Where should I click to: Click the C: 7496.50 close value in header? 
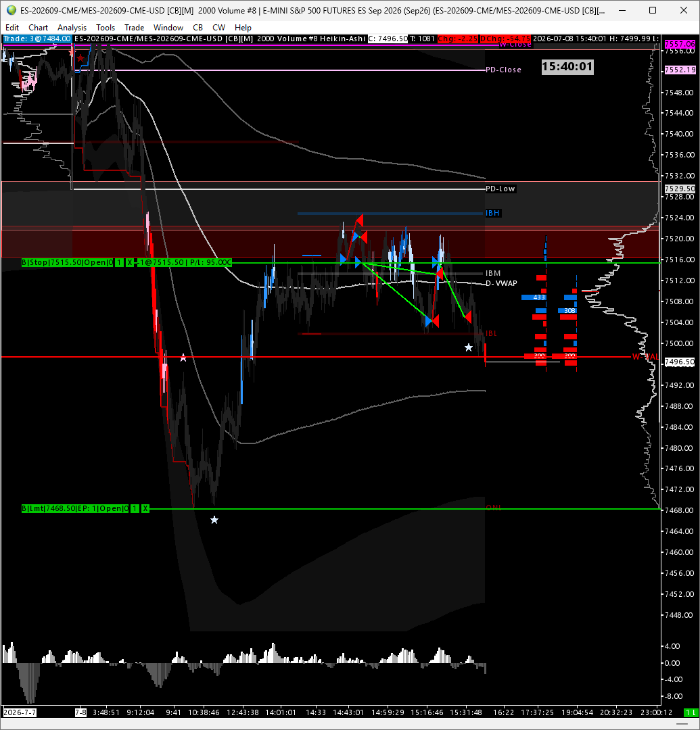tap(388, 39)
